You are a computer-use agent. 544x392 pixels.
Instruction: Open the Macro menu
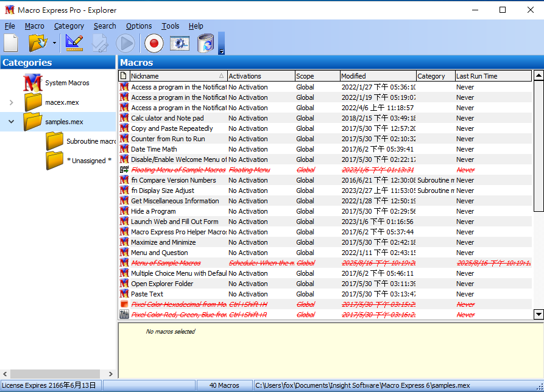(x=34, y=26)
